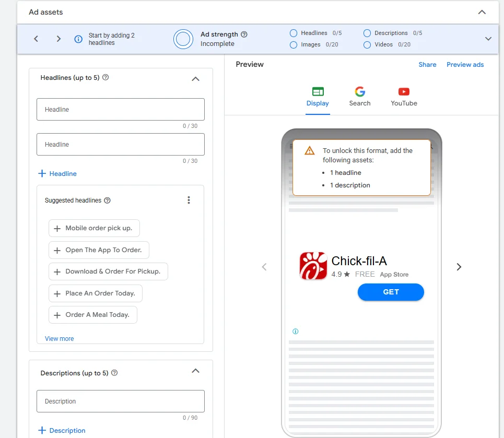504x438 pixels.
Task: Switch to Search preview tab
Action: coord(360,97)
